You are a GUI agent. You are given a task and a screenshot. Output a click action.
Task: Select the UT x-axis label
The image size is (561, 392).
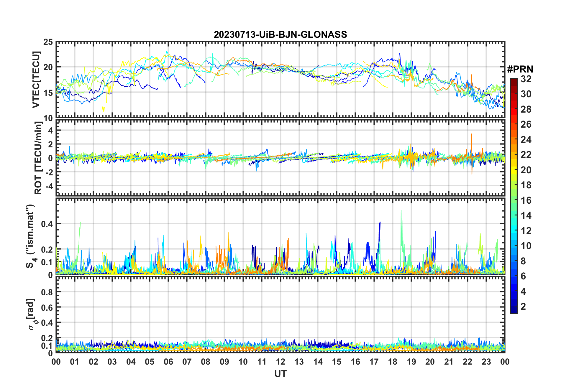[280, 374]
